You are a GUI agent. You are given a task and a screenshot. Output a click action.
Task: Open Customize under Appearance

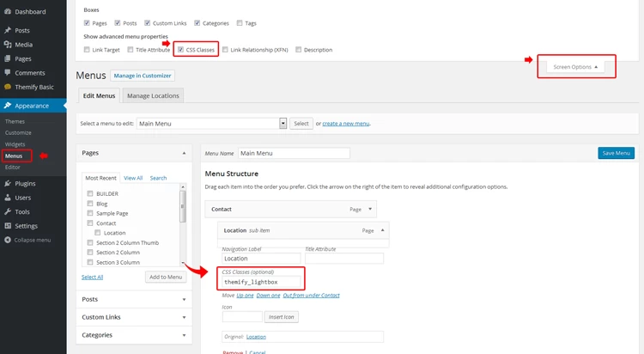pyautogui.click(x=18, y=133)
